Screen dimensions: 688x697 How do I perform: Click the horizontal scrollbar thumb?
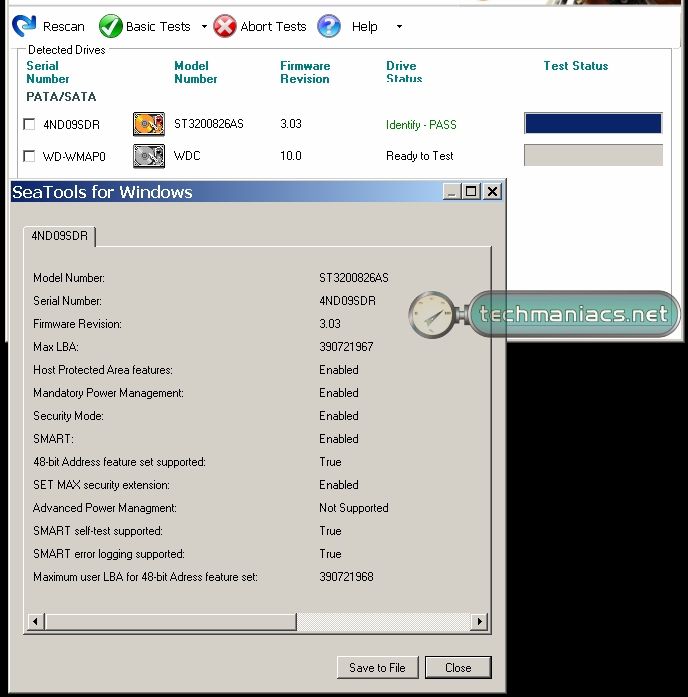pos(171,621)
